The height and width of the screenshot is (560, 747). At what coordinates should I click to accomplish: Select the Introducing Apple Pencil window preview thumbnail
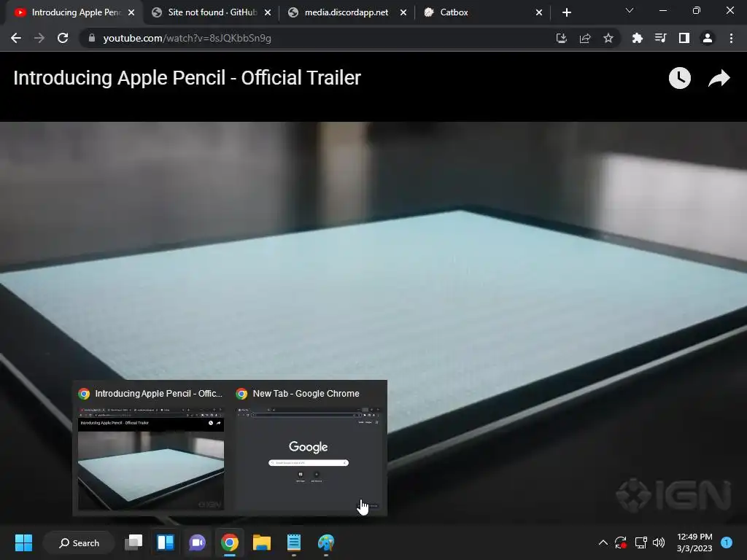(x=151, y=459)
